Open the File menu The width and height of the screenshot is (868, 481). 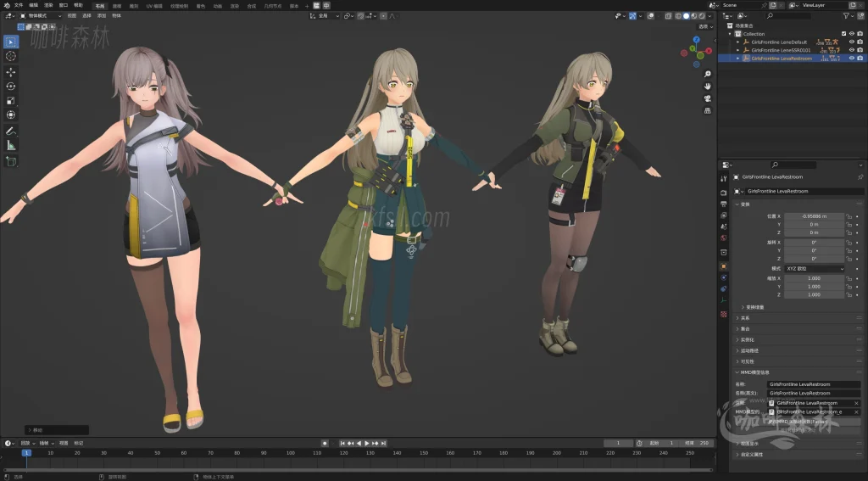[19, 5]
